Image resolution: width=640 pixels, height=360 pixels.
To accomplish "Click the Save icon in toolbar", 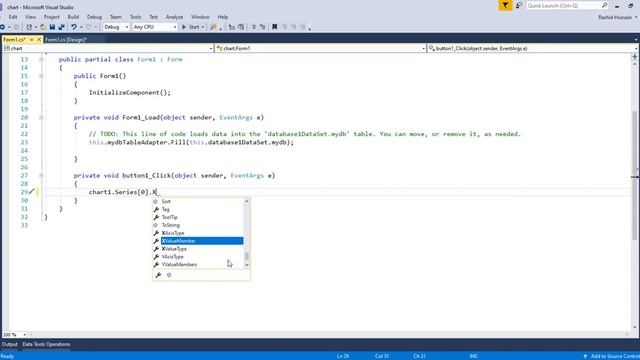I will coord(52,27).
